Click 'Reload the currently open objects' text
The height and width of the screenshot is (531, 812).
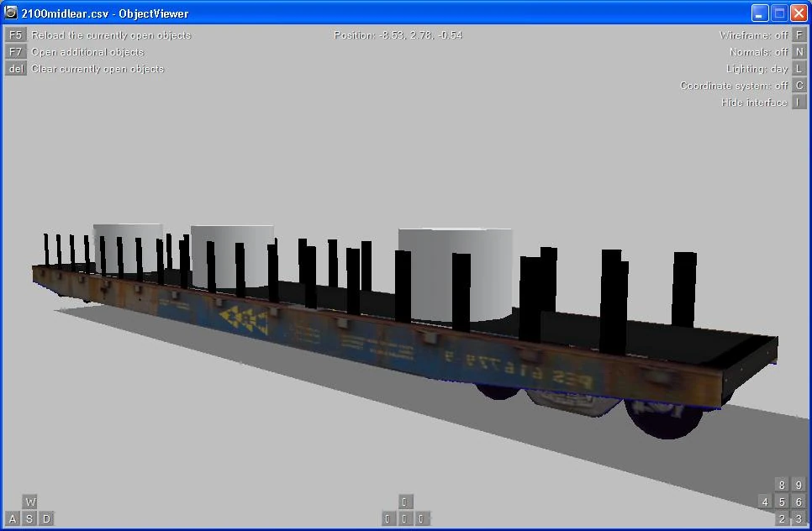(111, 35)
